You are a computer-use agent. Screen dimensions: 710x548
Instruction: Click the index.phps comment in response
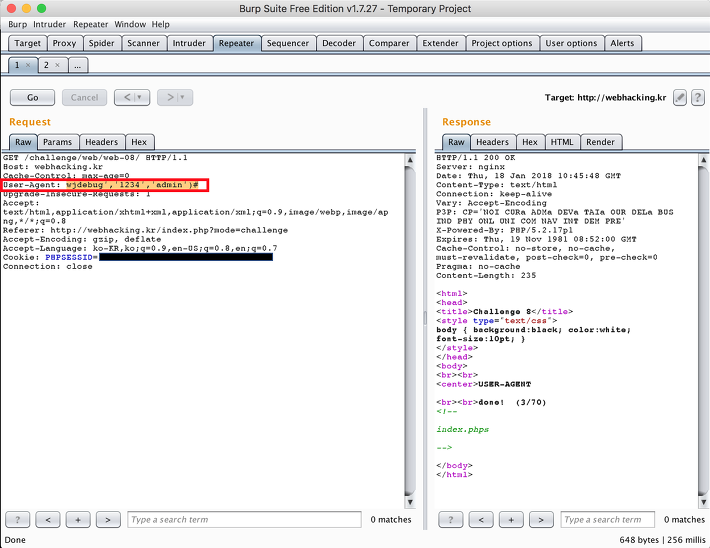462,429
